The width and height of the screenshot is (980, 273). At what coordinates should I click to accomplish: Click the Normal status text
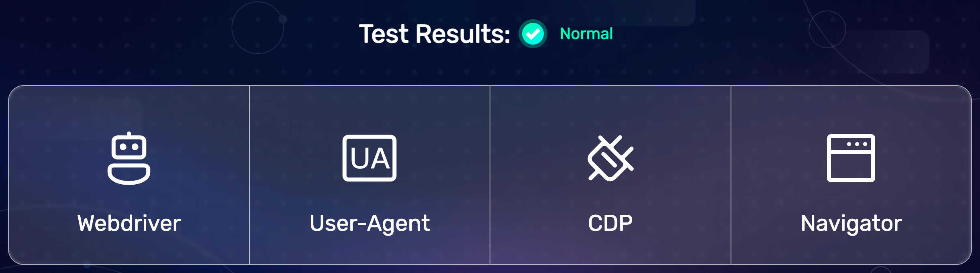(x=586, y=34)
